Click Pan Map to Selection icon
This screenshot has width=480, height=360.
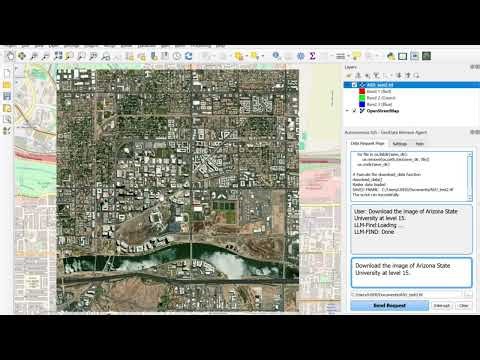22,56
